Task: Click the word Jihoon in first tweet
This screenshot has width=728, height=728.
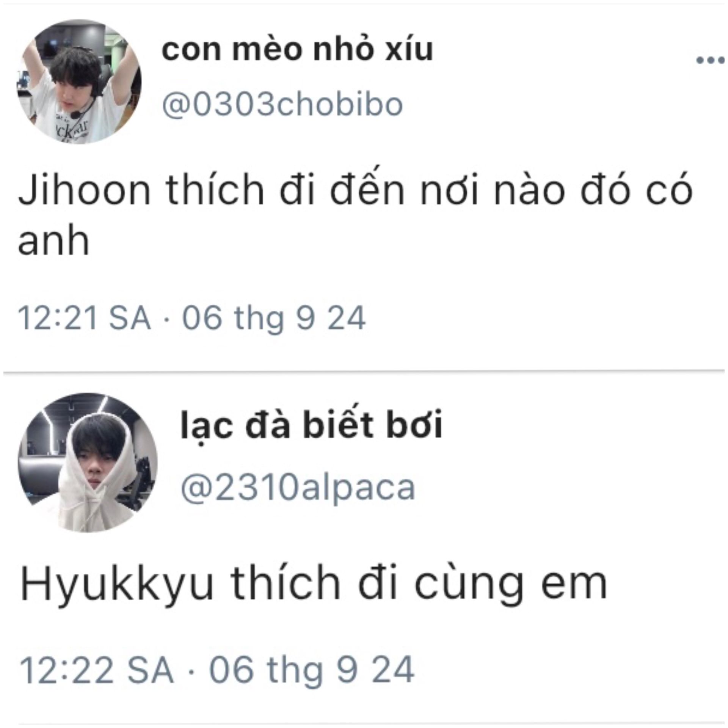Action: [x=84, y=190]
